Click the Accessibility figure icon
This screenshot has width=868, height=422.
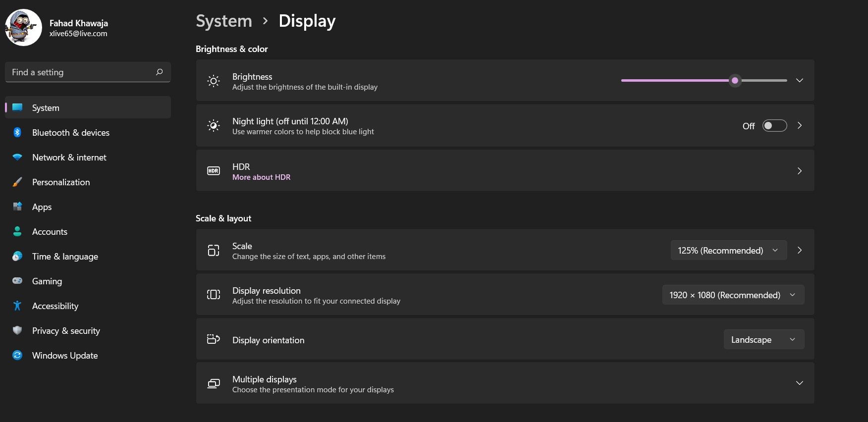[x=17, y=306]
